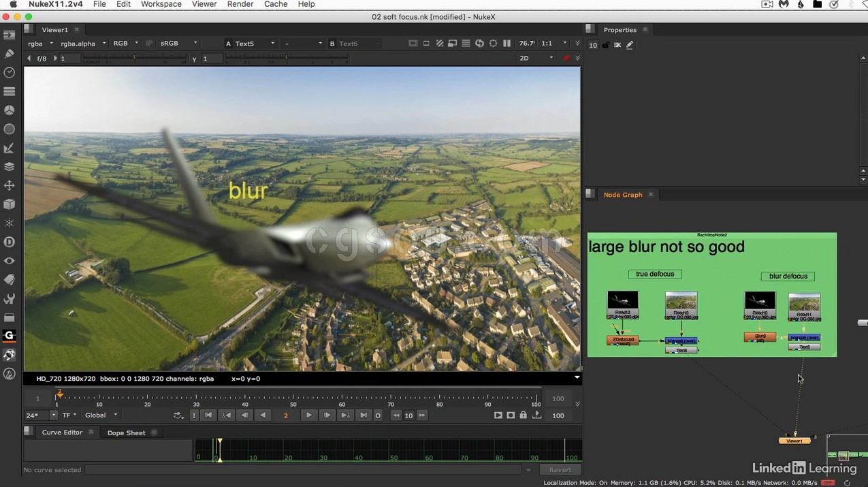868x487 pixels.
Task: Toggle the IP input process button
Action: click(149, 44)
